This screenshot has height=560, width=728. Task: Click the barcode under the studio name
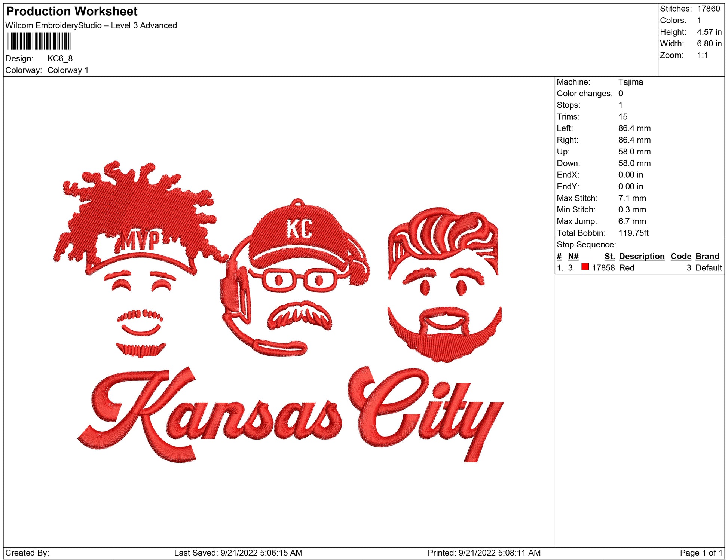point(39,41)
